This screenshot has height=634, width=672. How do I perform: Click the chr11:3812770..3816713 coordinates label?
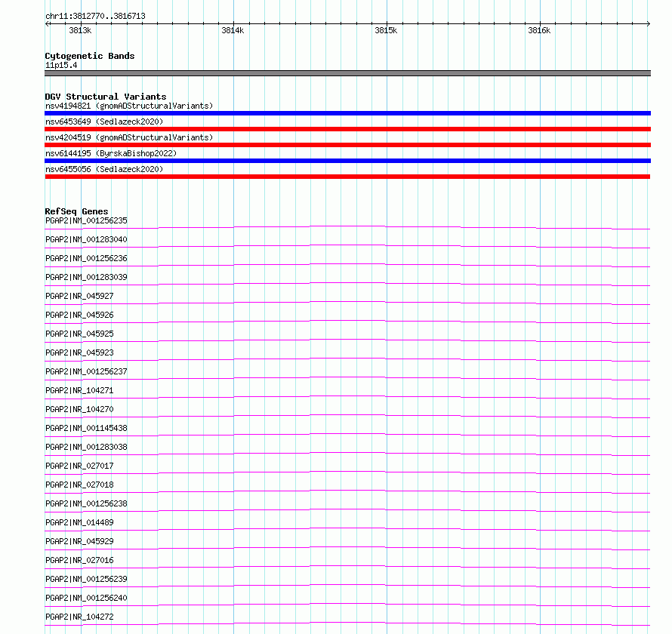95,17
